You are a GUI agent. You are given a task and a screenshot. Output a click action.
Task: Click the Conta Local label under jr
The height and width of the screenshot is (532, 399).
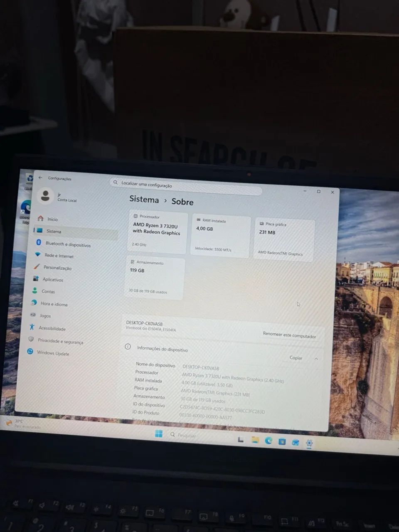67,200
